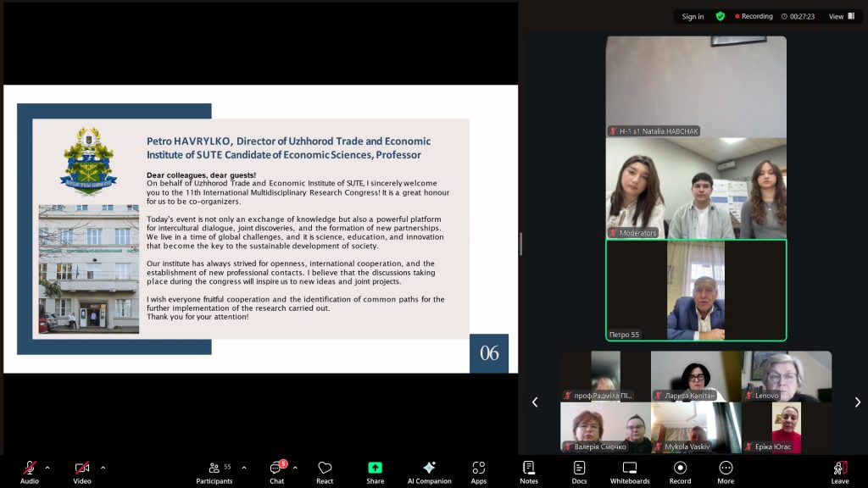This screenshot has width=868, height=488.
Task: Expand video options arrow next to Video
Action: pyautogui.click(x=103, y=467)
